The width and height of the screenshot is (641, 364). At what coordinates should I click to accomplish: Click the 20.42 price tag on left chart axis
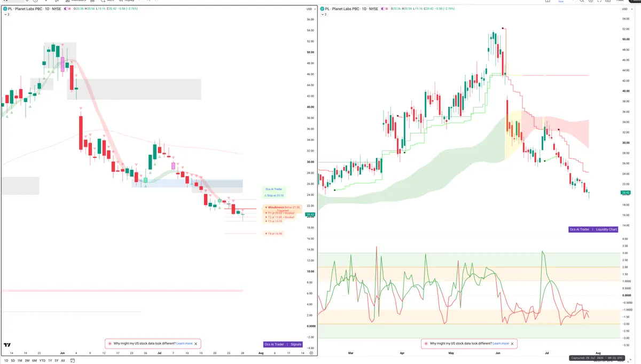pyautogui.click(x=309, y=215)
